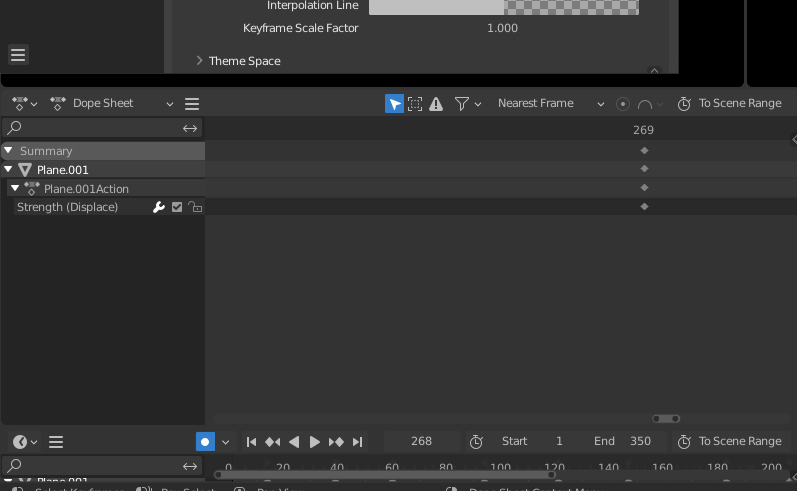Select the Summary row keyframe diamond

[645, 150]
